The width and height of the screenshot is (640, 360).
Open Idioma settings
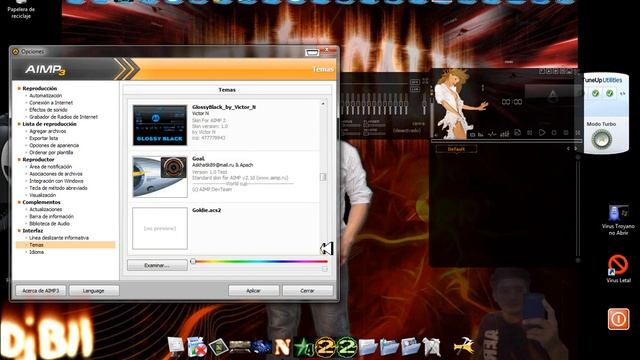[36, 252]
